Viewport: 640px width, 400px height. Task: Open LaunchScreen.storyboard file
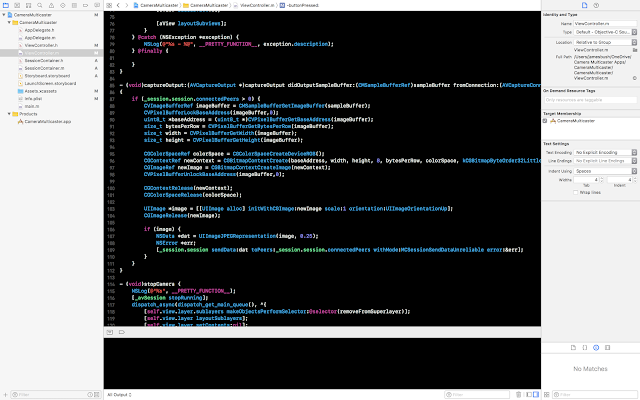50,83
